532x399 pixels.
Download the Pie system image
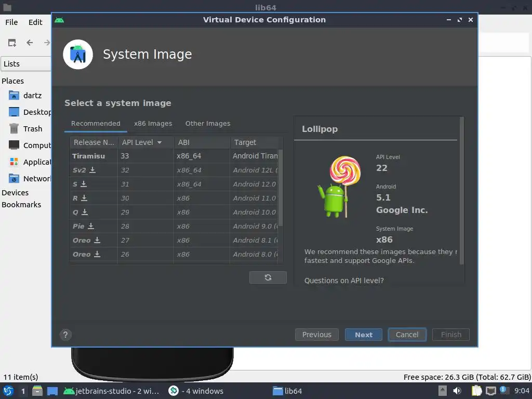(x=90, y=225)
